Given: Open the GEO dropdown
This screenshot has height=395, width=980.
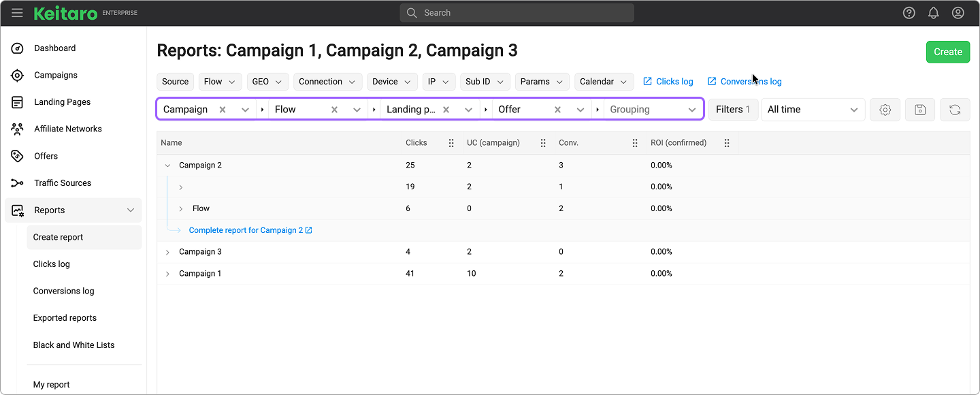Looking at the screenshot, I should (x=267, y=82).
